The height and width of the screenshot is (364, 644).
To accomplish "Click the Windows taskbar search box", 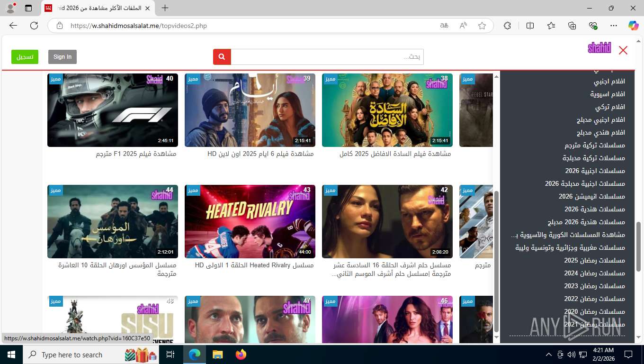I will point(91,355).
